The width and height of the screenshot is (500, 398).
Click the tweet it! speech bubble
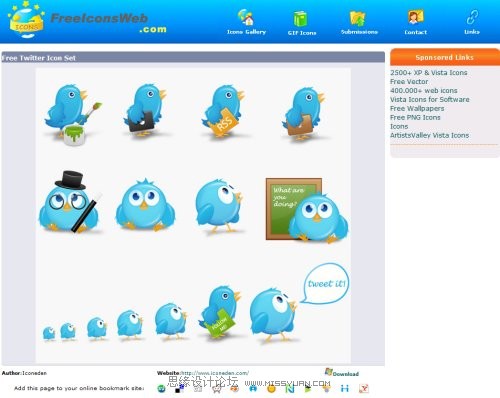pyautogui.click(x=325, y=284)
